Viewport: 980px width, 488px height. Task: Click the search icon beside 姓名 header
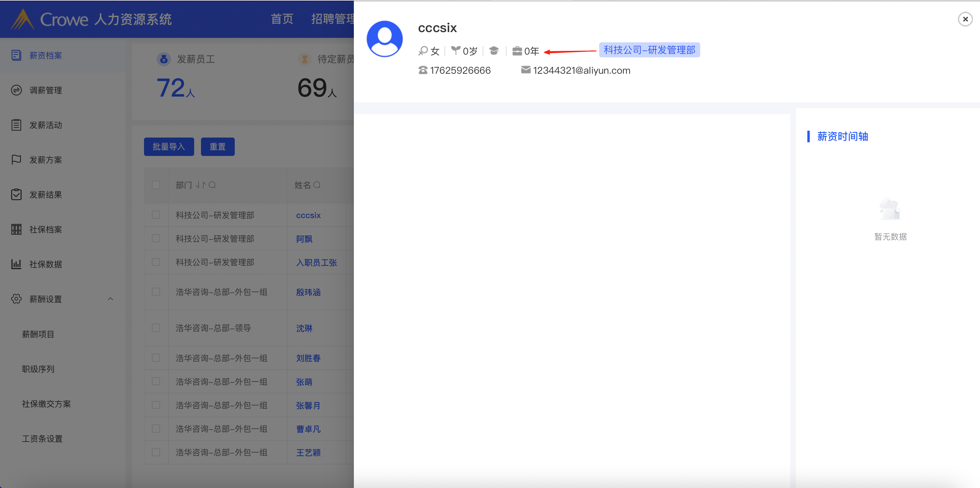tap(317, 185)
